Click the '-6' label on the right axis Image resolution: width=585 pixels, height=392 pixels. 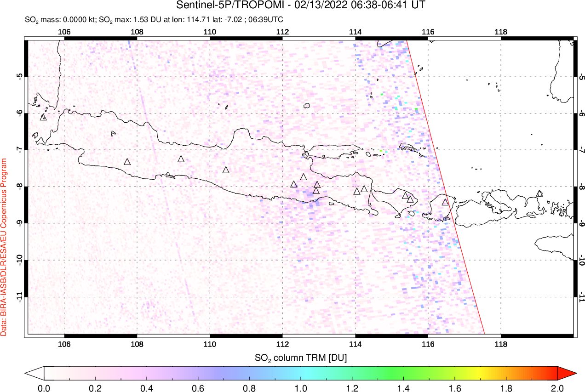[582, 113]
